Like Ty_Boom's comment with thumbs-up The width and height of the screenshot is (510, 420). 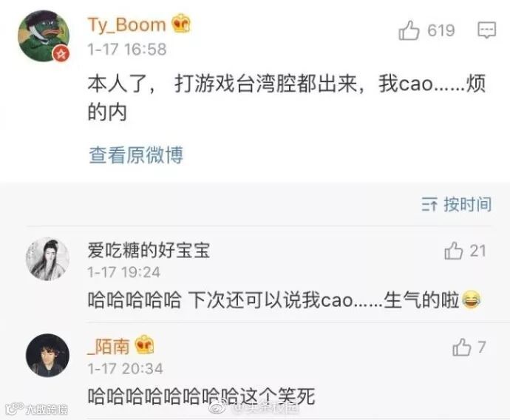[x=409, y=30]
